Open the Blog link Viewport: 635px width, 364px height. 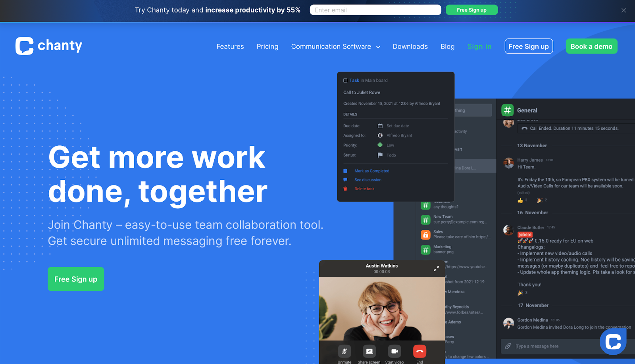tap(448, 46)
